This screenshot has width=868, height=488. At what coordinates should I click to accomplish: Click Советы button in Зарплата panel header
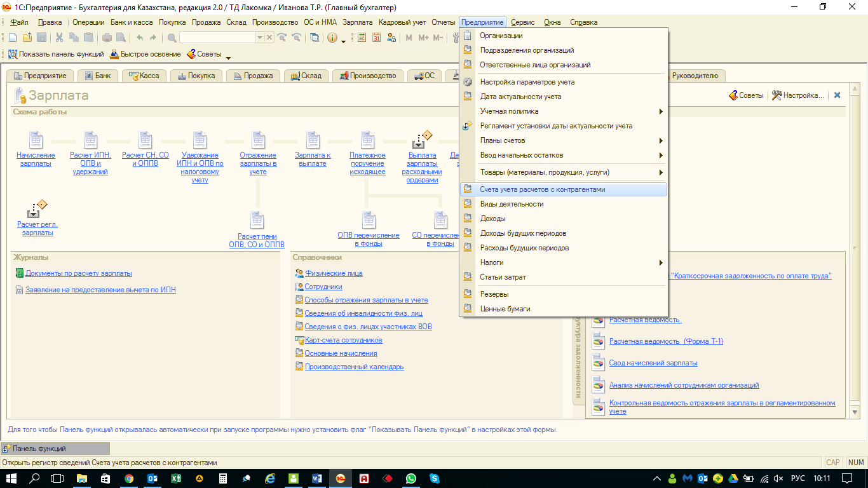click(x=746, y=95)
